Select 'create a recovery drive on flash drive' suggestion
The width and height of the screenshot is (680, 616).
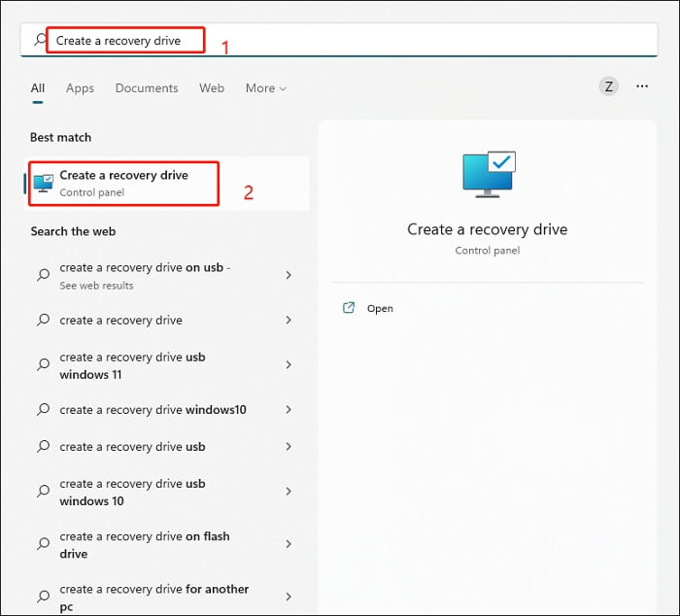(x=167, y=544)
